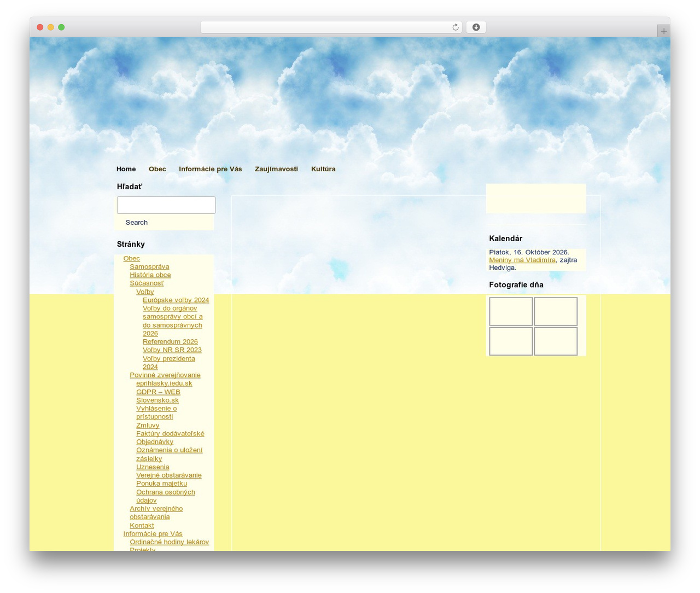Viewport: 700px width, 593px height.
Task: Open the Zmluvy link
Action: click(x=148, y=425)
